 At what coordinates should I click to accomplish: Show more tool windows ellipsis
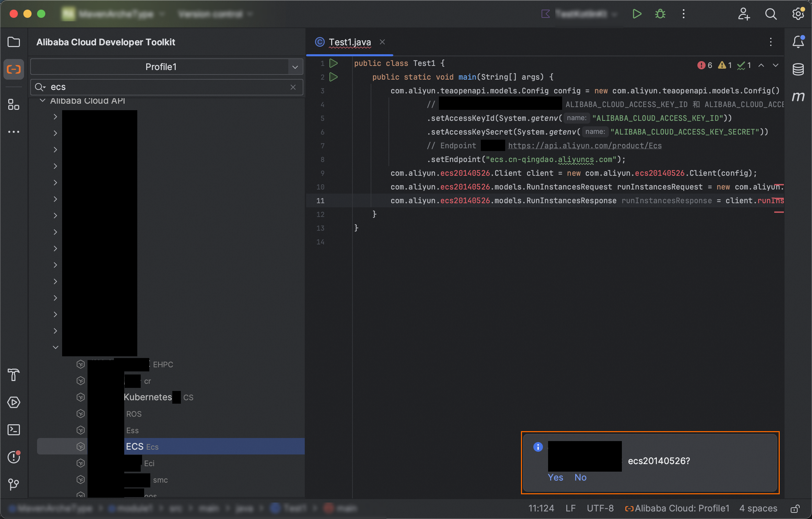point(14,132)
